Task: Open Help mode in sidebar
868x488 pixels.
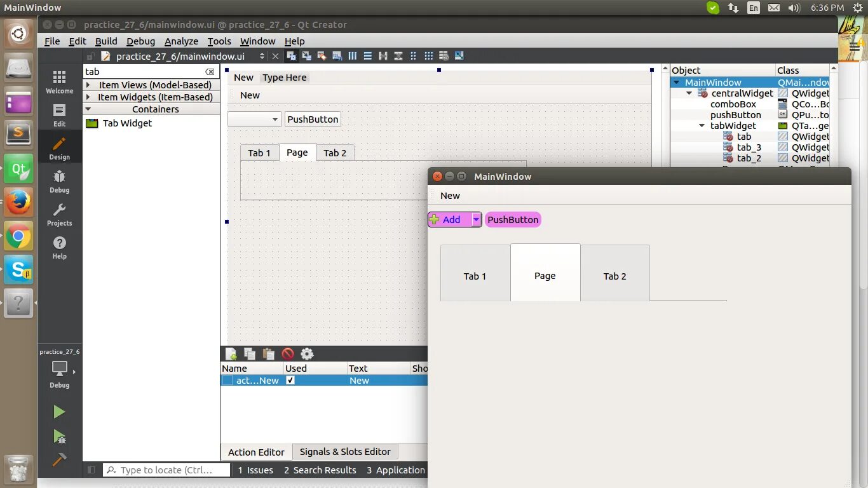Action: pos(59,248)
